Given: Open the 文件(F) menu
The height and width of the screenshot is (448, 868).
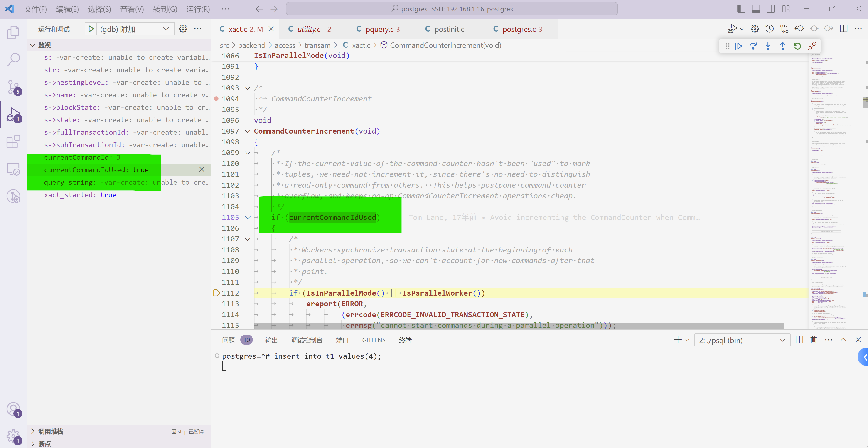Looking at the screenshot, I should pos(35,9).
